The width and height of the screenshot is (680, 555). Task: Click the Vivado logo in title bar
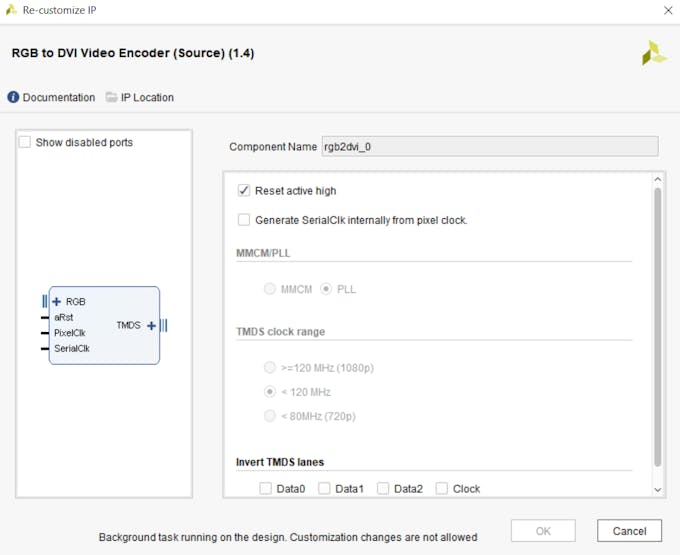(11, 10)
